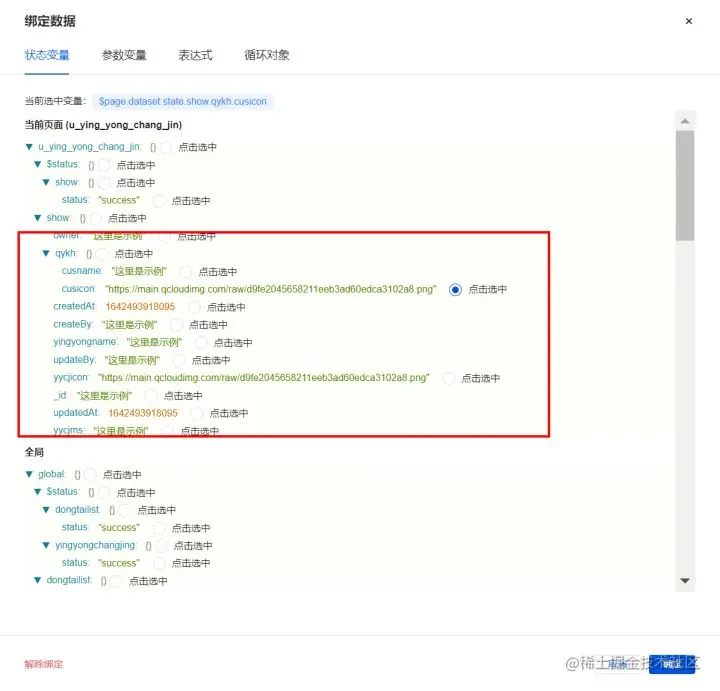Select radio for yingyongchangjing object

point(161,546)
